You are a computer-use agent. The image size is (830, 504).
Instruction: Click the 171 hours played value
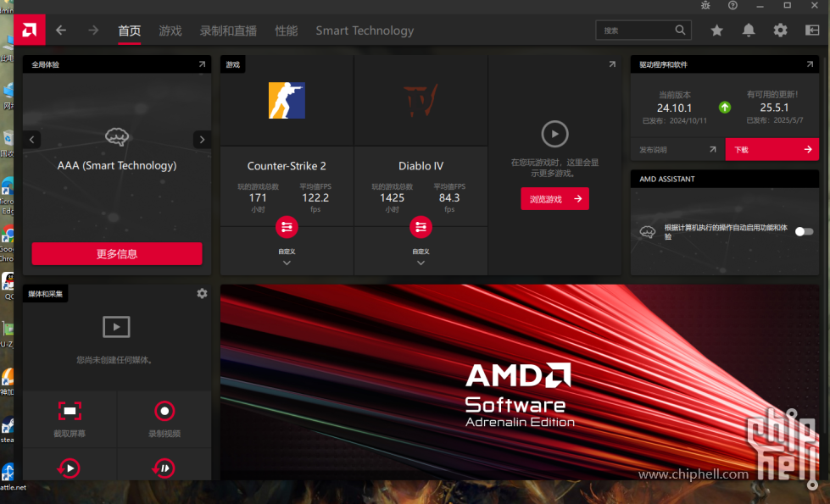click(258, 198)
